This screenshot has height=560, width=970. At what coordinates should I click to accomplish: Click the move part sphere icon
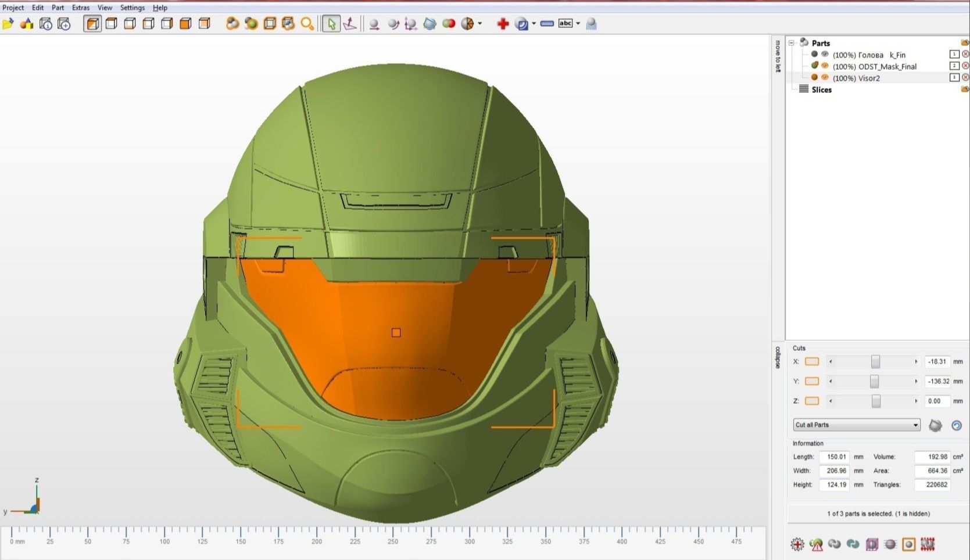pos(374,24)
